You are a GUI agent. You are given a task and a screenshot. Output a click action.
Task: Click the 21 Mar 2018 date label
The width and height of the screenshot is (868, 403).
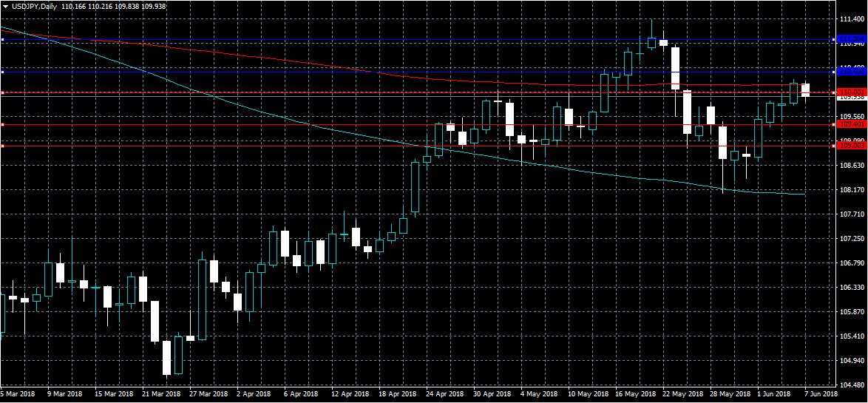pos(161,393)
